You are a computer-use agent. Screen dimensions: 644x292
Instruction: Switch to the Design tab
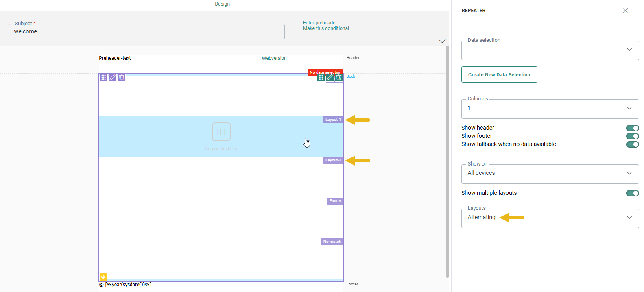[222, 4]
